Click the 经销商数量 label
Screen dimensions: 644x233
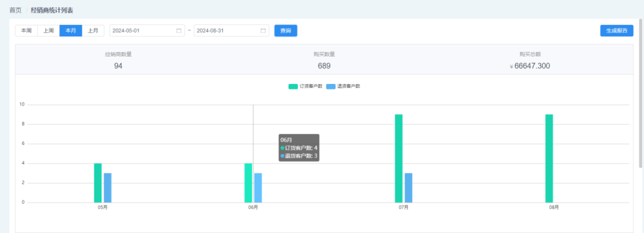118,54
